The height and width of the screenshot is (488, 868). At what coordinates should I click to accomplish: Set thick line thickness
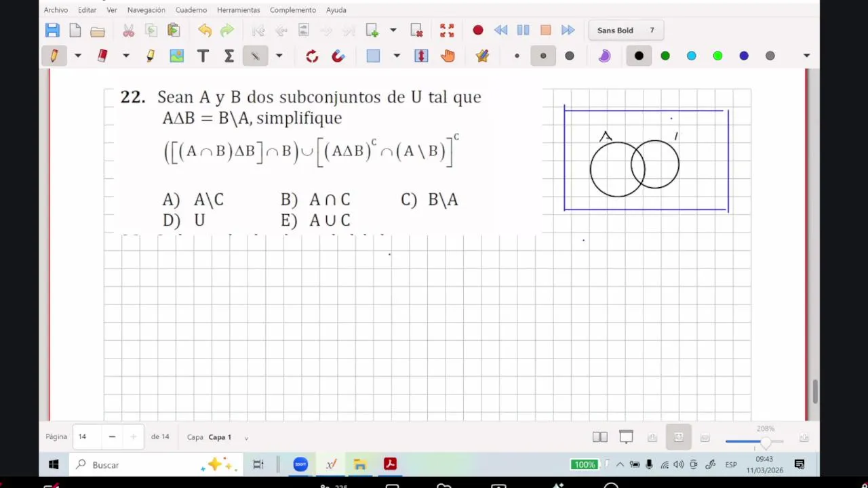[x=570, y=56]
